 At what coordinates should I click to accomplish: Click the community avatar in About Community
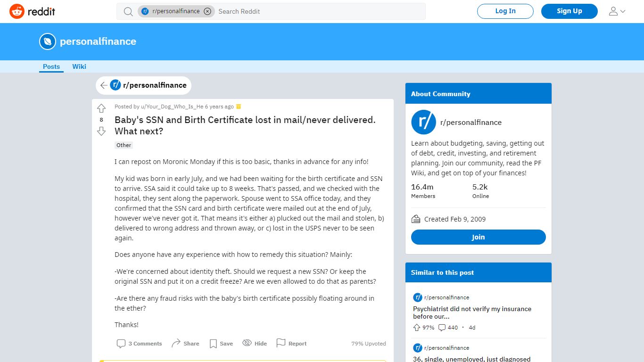coord(423,122)
